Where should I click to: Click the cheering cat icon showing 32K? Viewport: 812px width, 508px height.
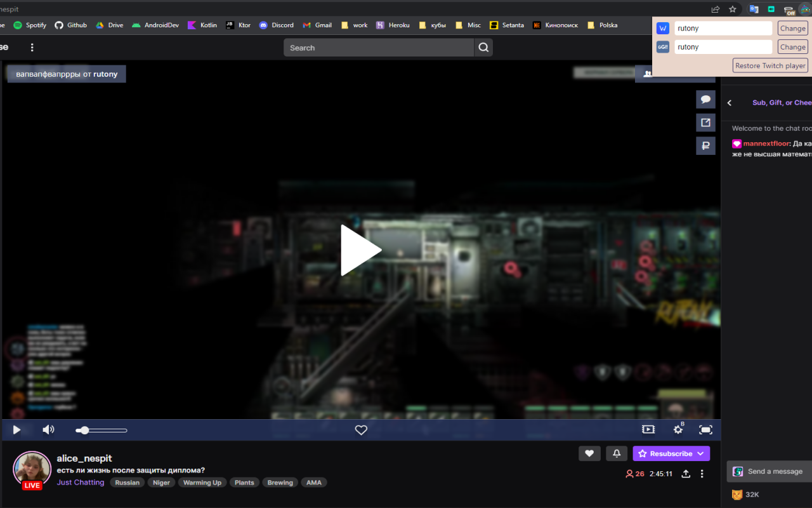tap(737, 495)
